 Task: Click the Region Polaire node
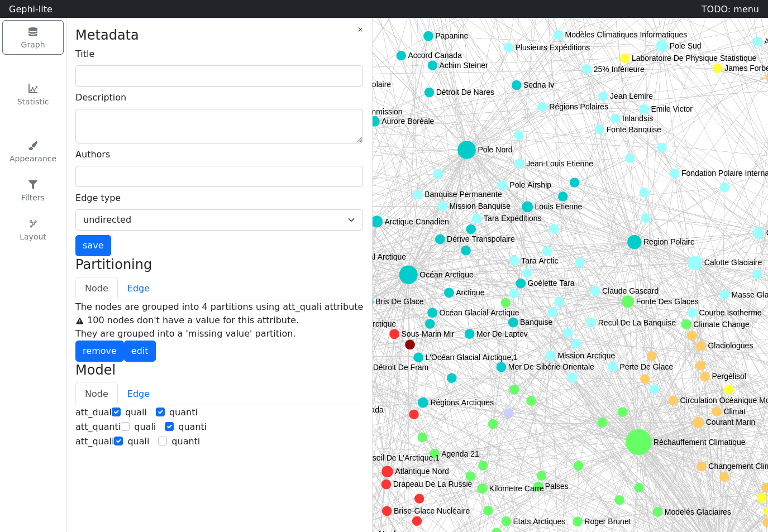tap(634, 242)
